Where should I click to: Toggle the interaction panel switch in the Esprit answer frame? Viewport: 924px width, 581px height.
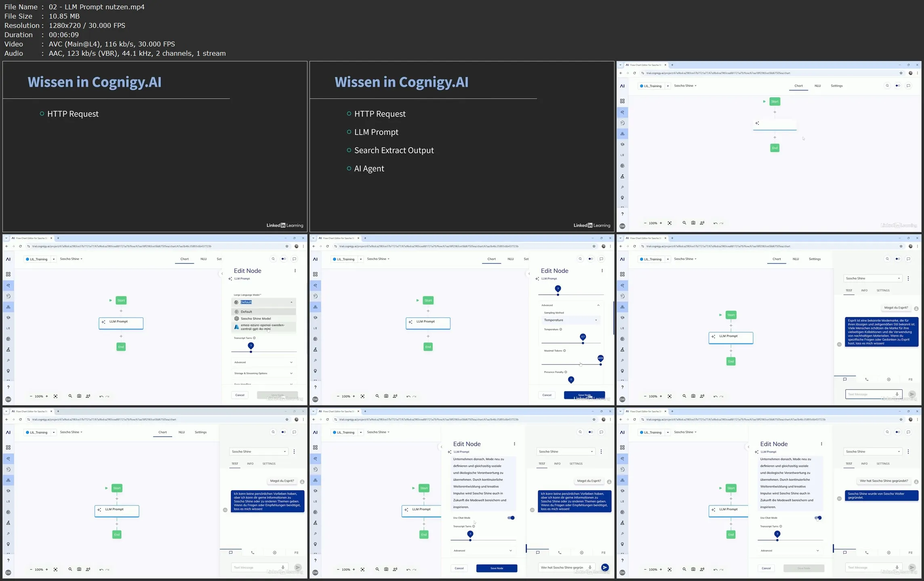tap(898, 259)
